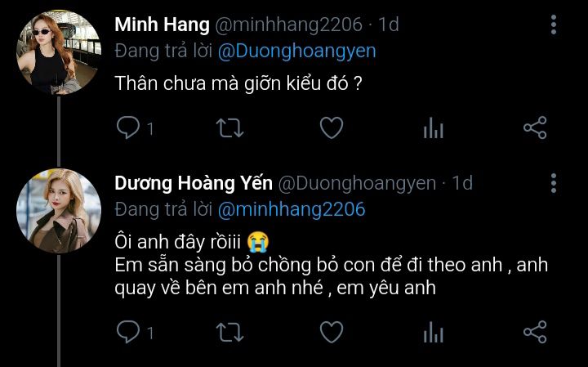View analytics for Dương Hoàng Yến's tweet
The width and height of the screenshot is (588, 367).
point(433,331)
